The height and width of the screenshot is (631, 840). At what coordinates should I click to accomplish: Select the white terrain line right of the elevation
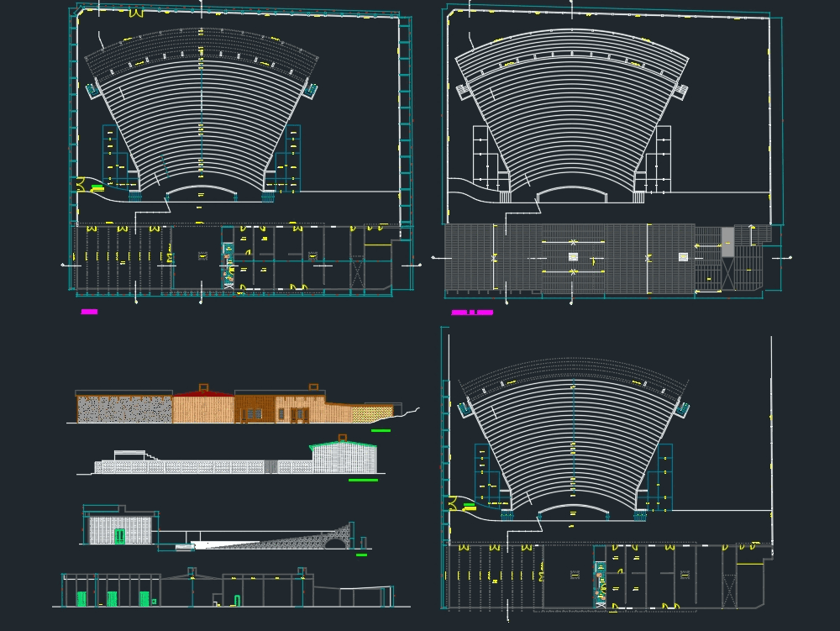tap(409, 413)
